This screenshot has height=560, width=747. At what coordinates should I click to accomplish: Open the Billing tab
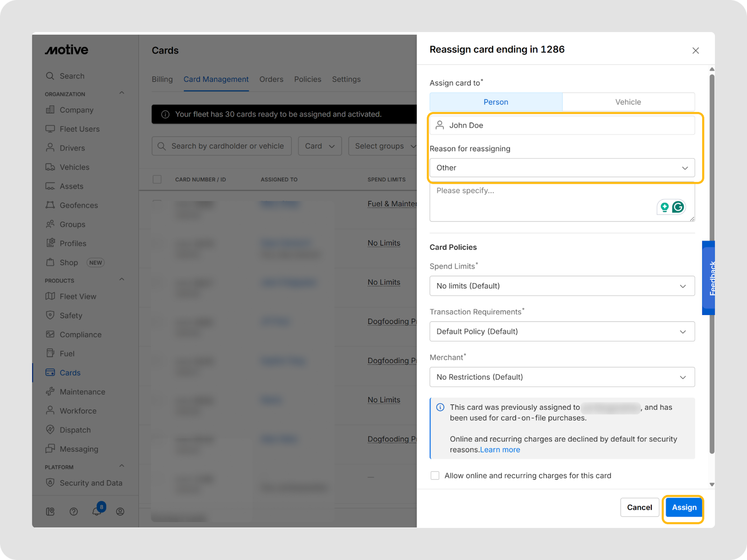tap(162, 79)
